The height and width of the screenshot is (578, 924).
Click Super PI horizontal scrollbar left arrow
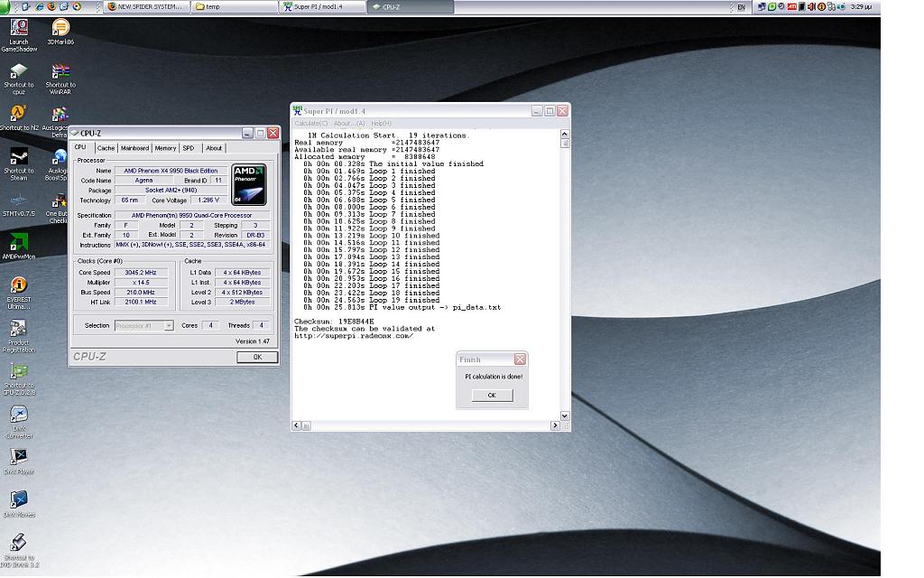(296, 425)
